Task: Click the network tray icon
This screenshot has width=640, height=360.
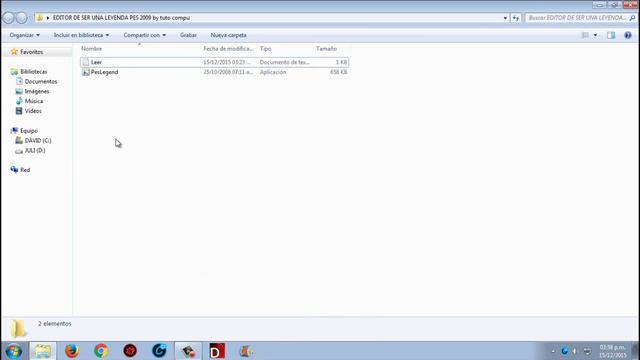Action: (x=587, y=351)
